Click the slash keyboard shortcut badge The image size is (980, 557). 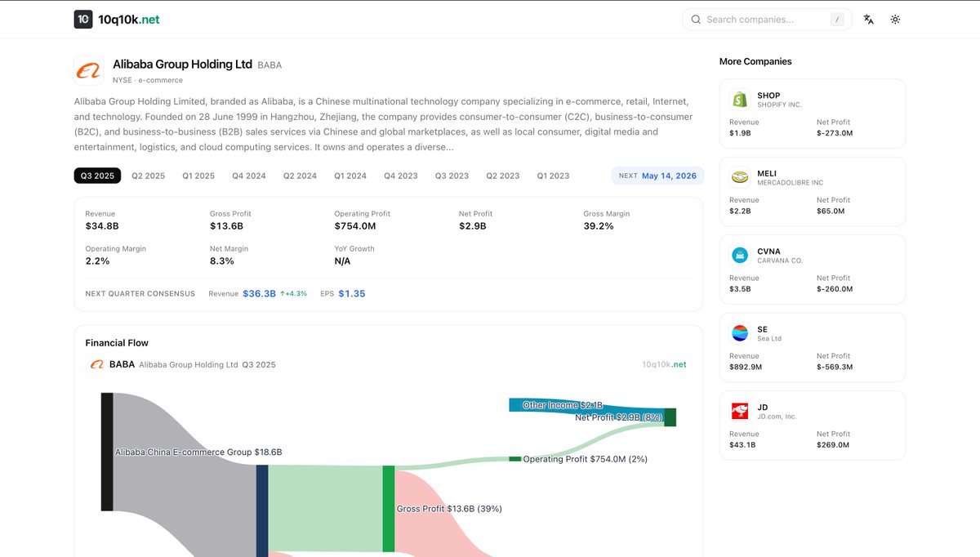pos(837,20)
